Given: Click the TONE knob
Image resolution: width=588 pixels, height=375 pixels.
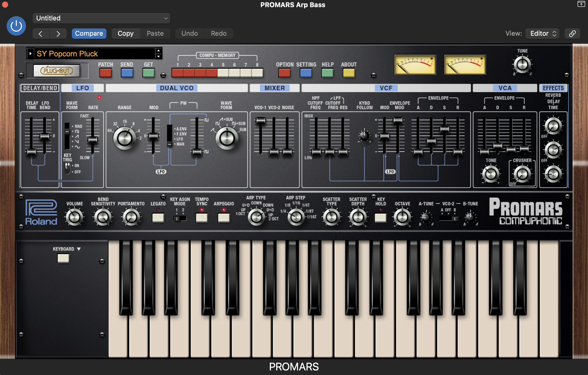Looking at the screenshot, I should pos(491,174).
